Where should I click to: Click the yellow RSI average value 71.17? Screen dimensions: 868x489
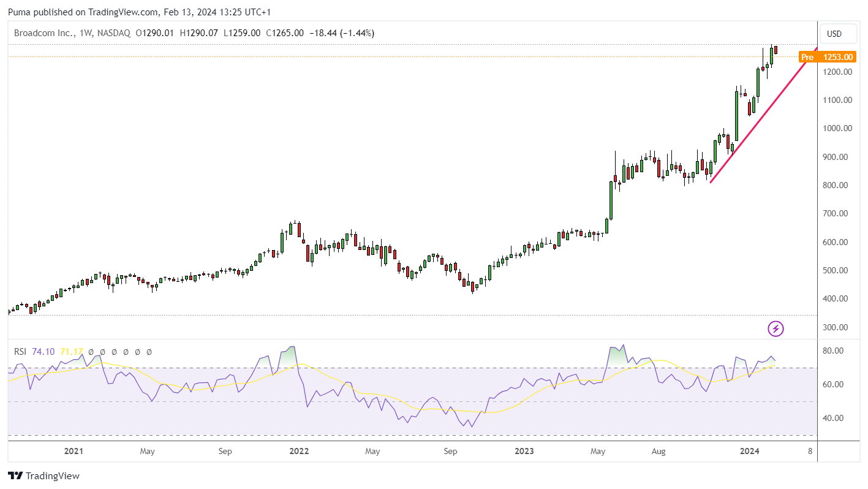(71, 352)
